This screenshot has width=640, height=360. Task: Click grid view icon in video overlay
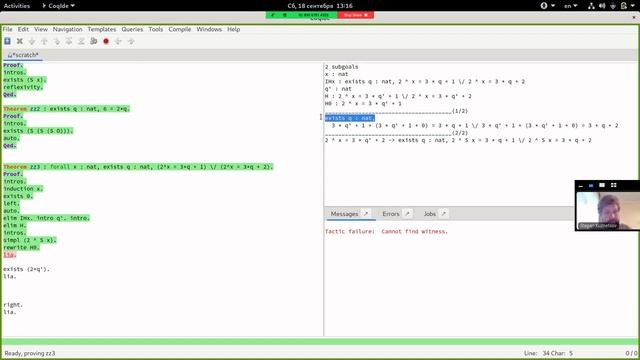613,185
